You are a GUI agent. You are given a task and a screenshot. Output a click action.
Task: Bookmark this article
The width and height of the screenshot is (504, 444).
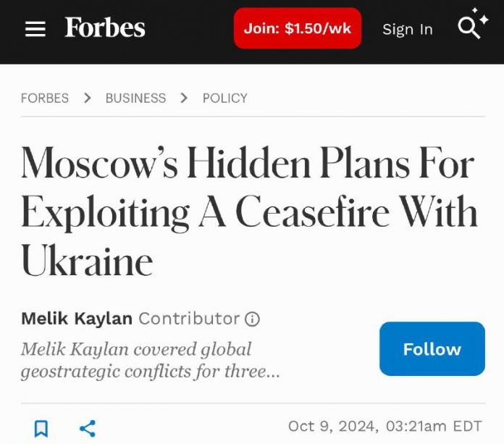pyautogui.click(x=41, y=428)
